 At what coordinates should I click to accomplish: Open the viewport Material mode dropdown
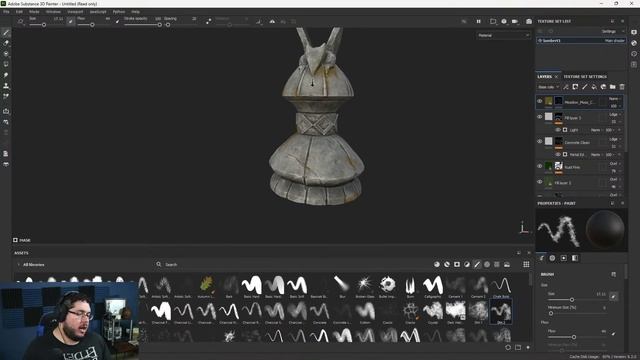[x=504, y=36]
